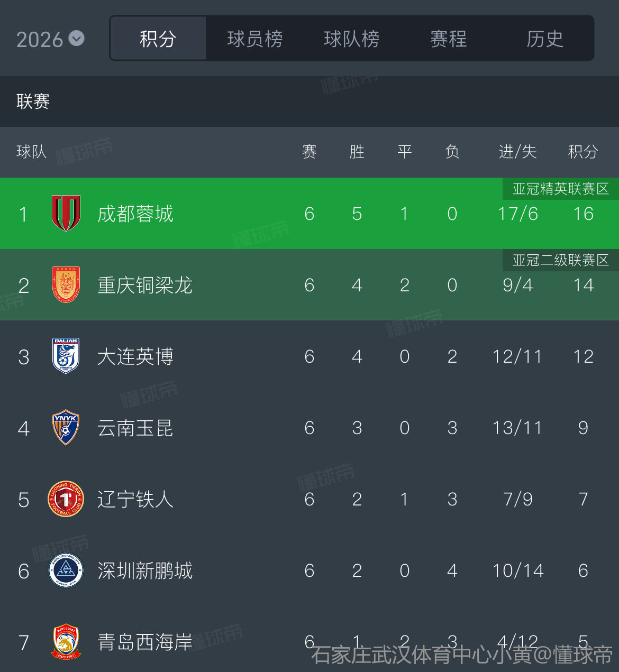
Task: Open the 赛程 tab
Action: click(448, 39)
